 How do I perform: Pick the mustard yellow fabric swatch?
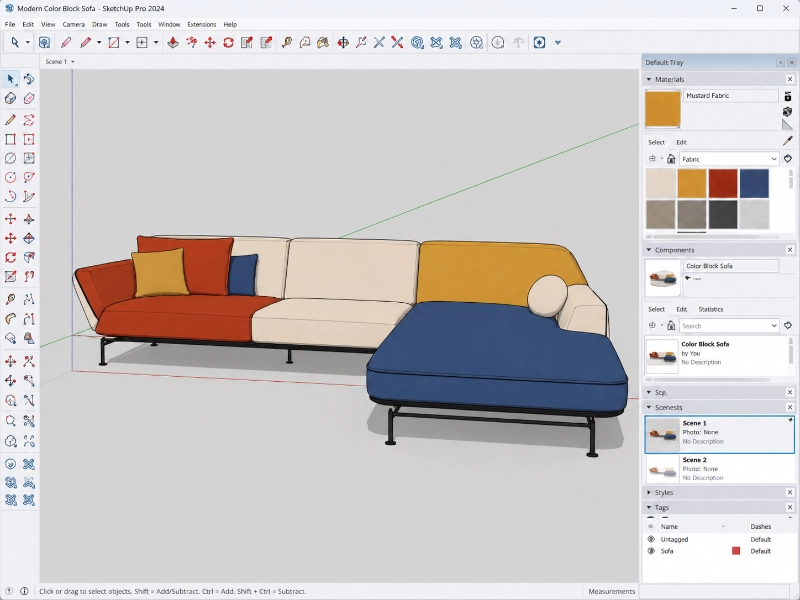click(x=691, y=183)
